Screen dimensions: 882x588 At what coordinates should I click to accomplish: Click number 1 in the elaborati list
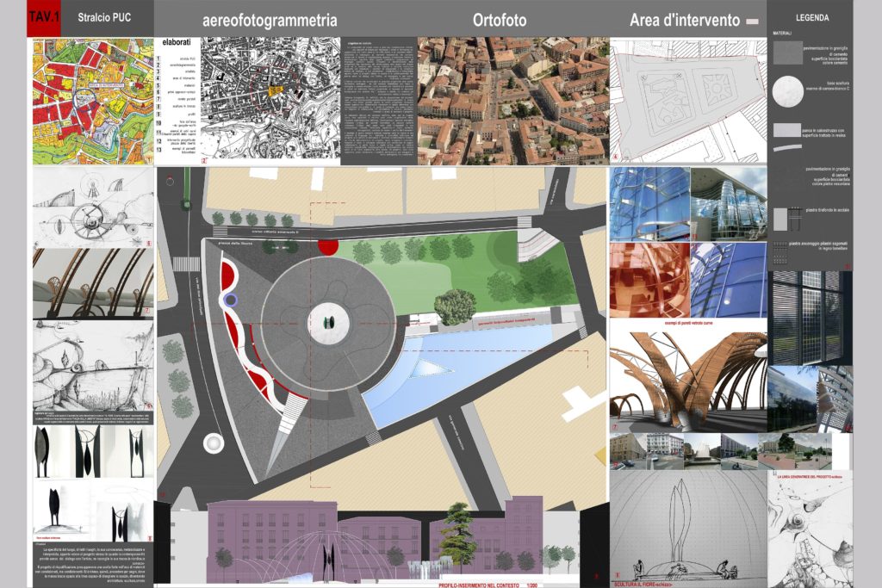click(x=159, y=59)
